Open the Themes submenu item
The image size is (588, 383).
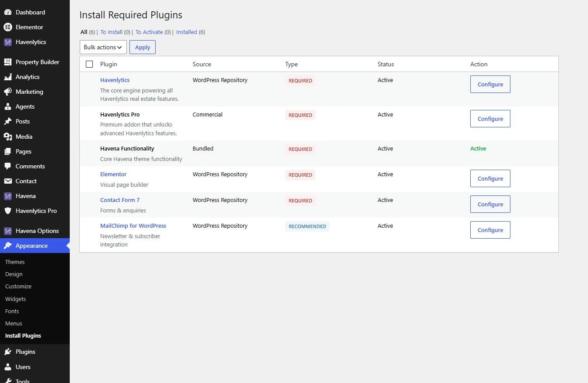(15, 262)
